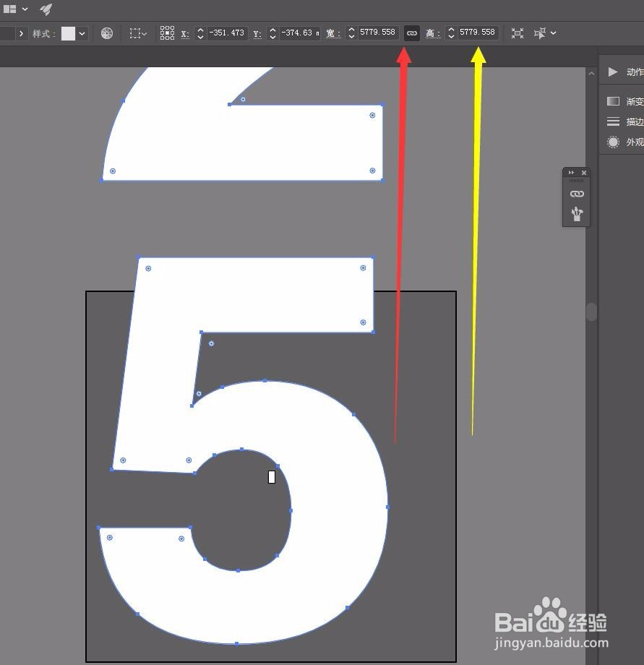Click the Actions play triangle icon
Screen dimensions: 644x665
point(613,72)
